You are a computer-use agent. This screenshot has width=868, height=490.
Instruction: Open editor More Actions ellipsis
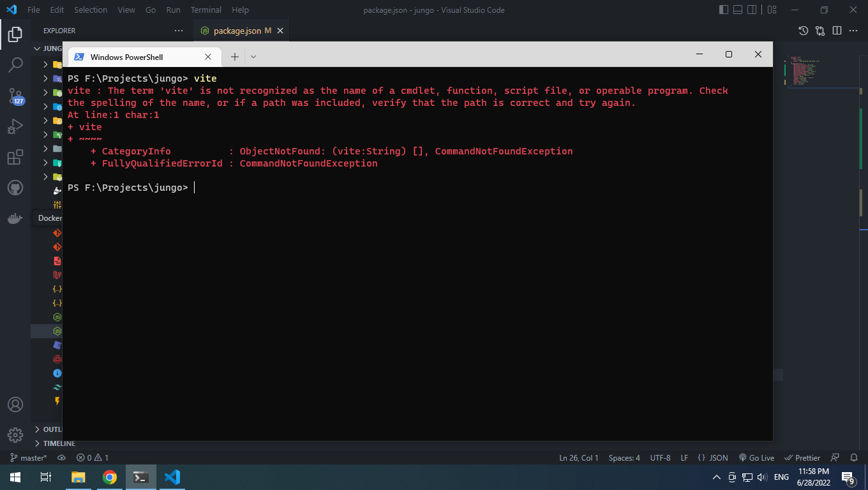[853, 31]
